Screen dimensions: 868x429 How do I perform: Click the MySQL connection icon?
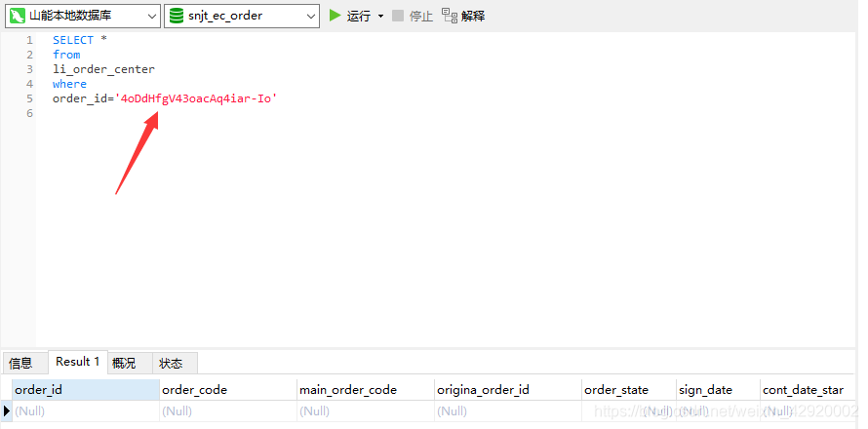tap(18, 16)
